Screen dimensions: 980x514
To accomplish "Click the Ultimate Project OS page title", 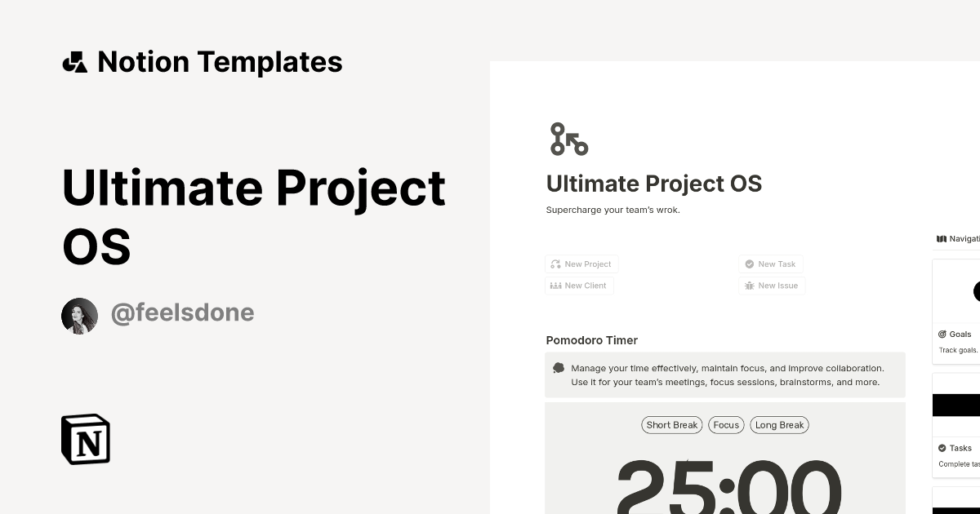I will click(x=653, y=184).
